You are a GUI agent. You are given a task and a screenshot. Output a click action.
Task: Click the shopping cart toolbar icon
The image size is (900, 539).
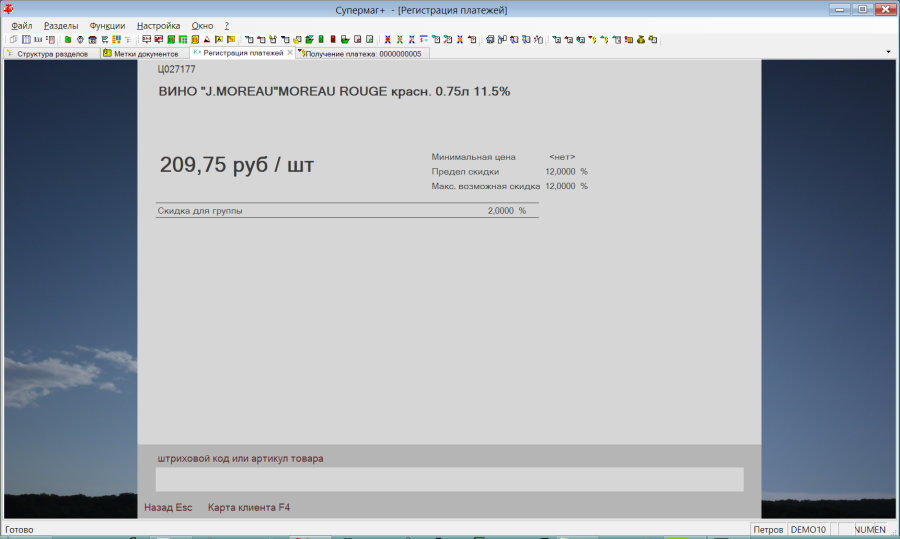pos(104,40)
